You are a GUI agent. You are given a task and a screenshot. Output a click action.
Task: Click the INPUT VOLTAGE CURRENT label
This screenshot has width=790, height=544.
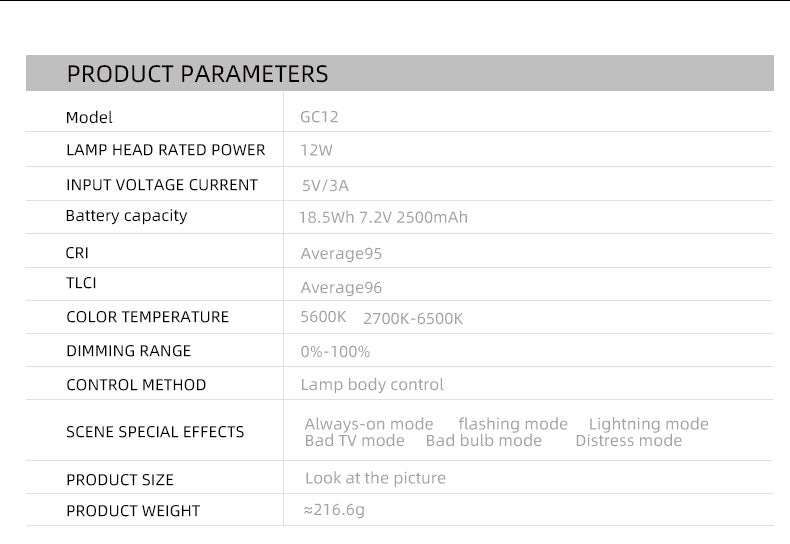161,185
